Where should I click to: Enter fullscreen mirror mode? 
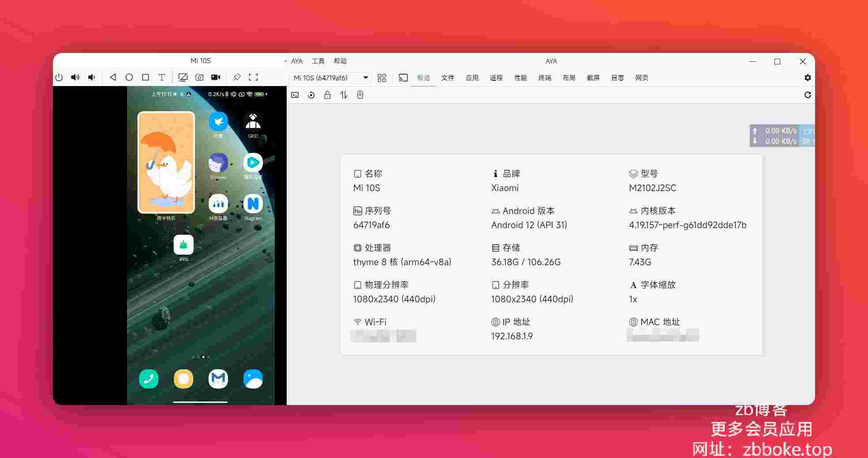(x=253, y=77)
